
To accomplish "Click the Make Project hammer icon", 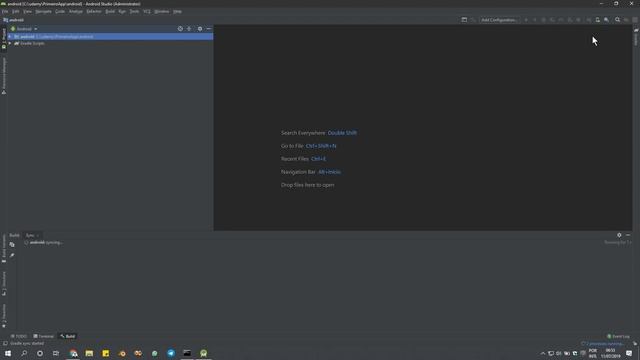I will pos(473,20).
